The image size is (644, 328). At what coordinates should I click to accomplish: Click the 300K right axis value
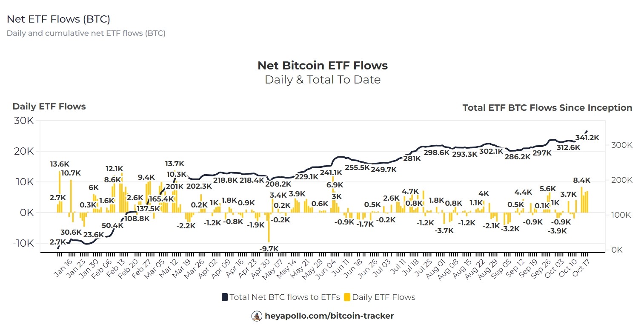pyautogui.click(x=621, y=145)
